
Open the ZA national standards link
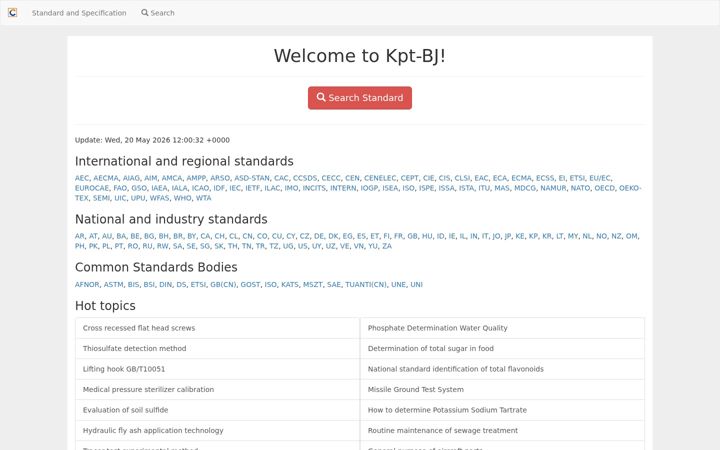coord(387,246)
